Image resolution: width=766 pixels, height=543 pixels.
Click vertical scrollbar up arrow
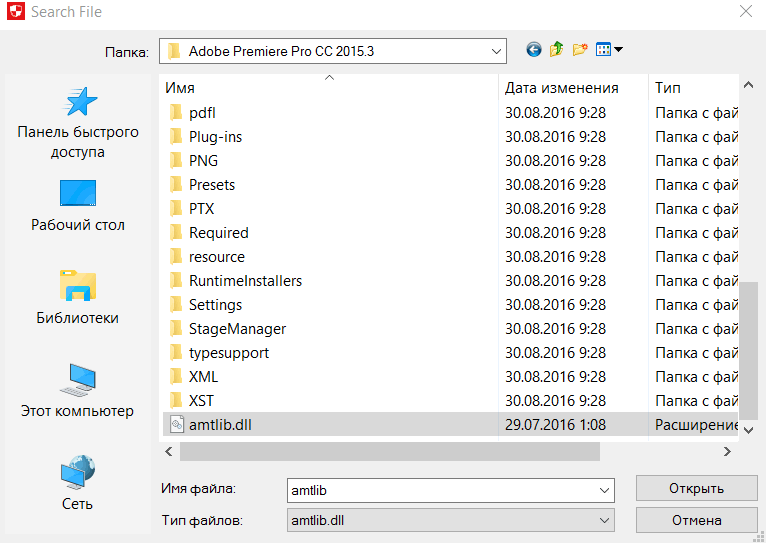748,85
